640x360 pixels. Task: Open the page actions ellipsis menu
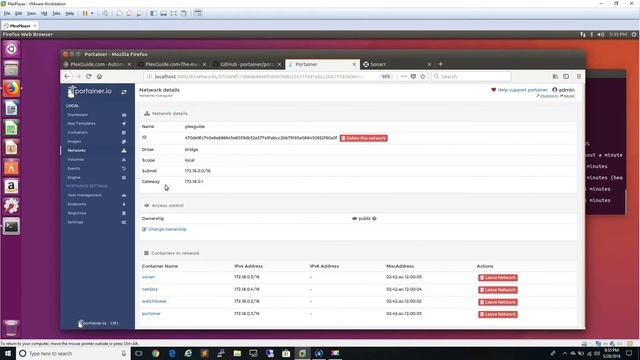pos(404,76)
